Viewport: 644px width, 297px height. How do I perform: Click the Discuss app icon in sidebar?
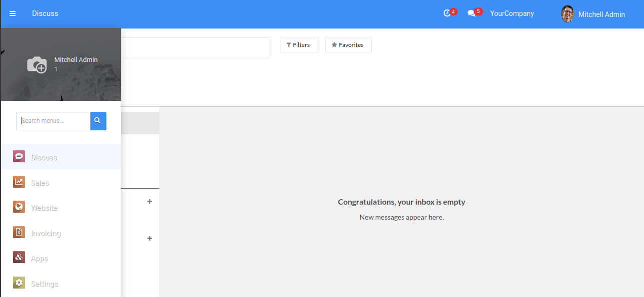click(19, 157)
